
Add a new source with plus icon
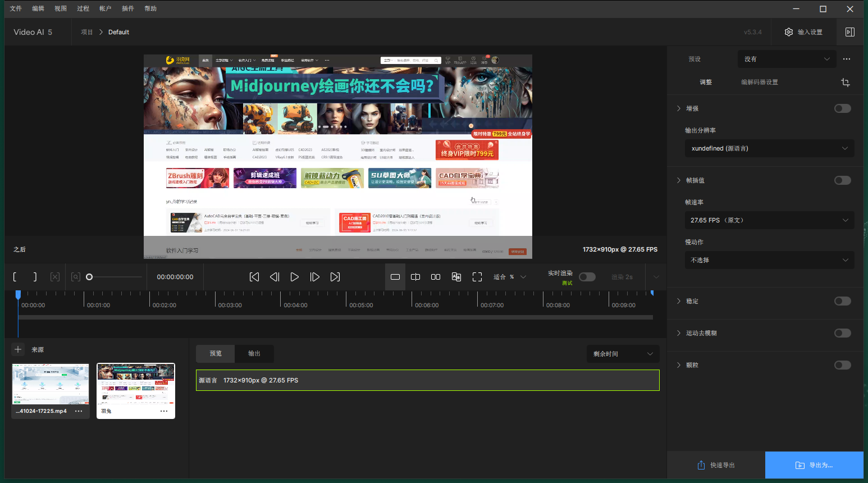coord(18,349)
